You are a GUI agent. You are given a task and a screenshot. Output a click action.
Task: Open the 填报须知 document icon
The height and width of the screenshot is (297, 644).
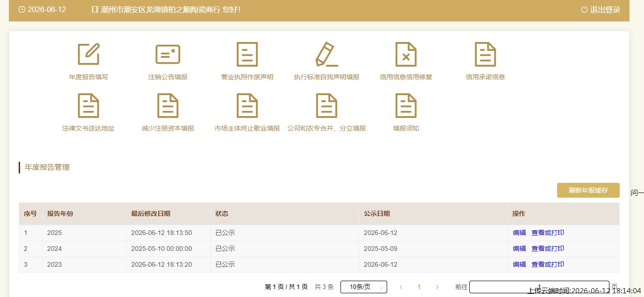pos(406,105)
